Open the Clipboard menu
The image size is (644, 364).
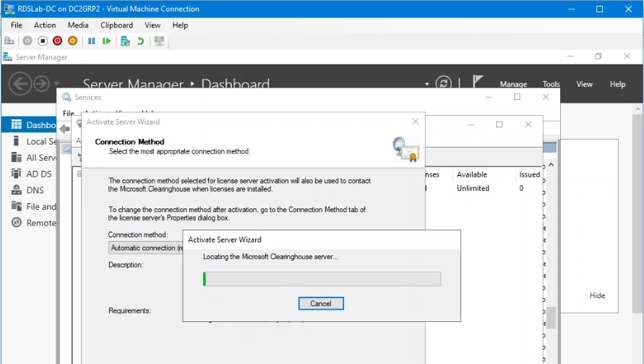(x=116, y=25)
